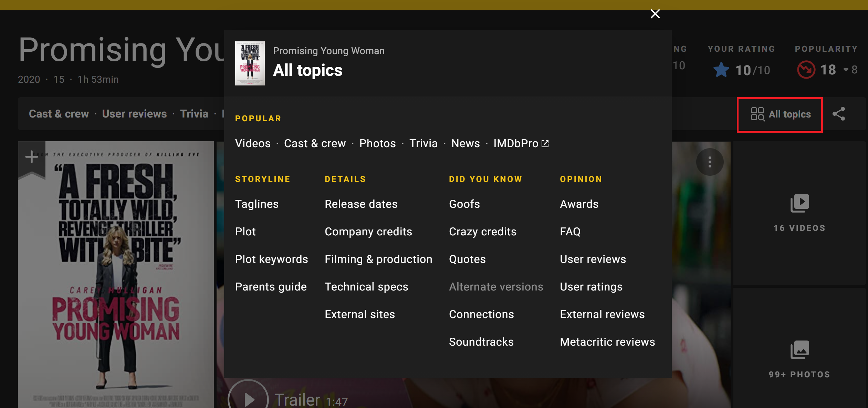
Task: Open the three-dot options menu
Action: [710, 162]
